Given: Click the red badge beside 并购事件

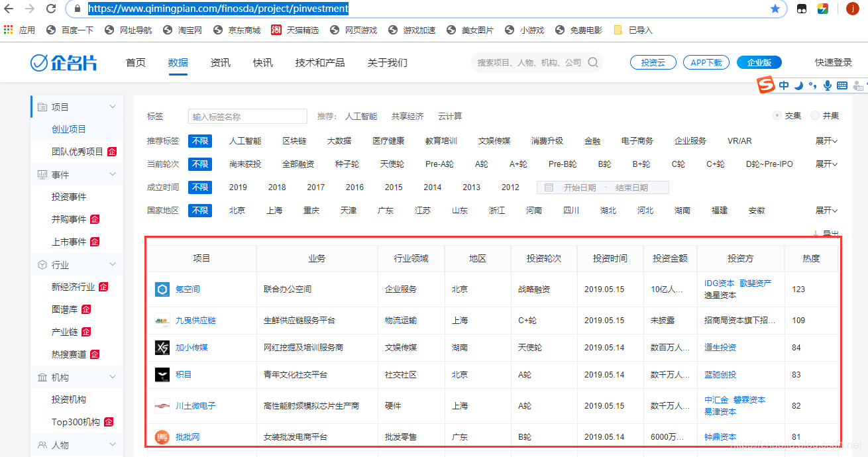Looking at the screenshot, I should click(95, 219).
